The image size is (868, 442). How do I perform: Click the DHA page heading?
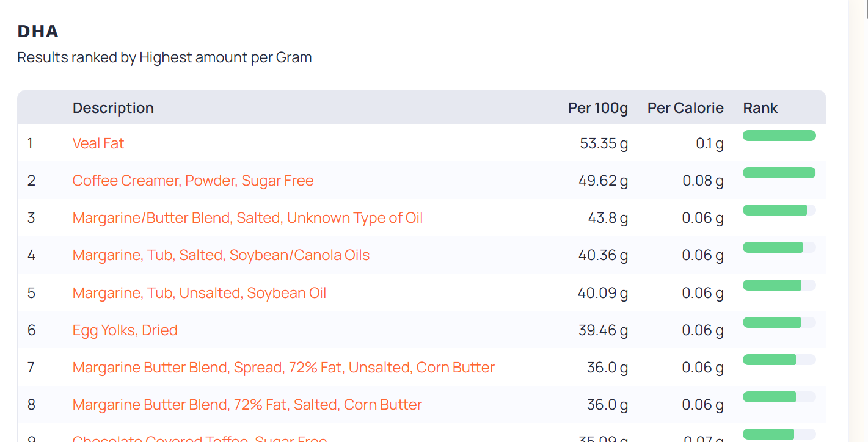pos(38,31)
